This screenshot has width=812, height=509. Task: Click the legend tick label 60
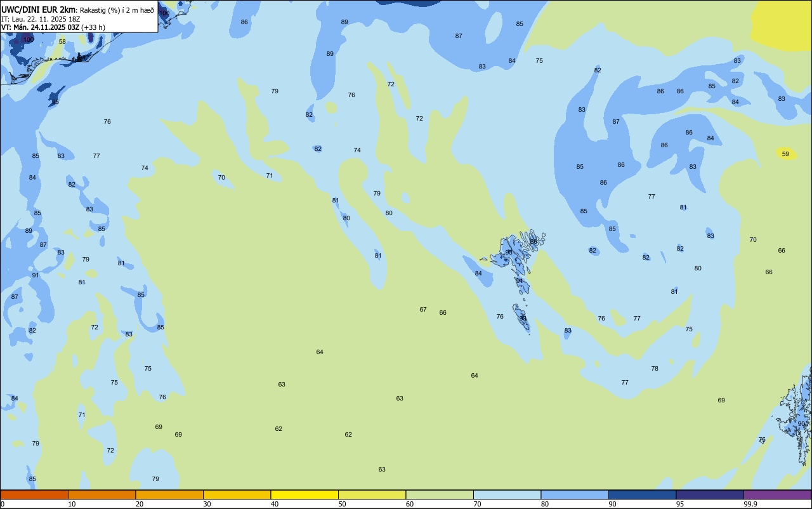(x=409, y=504)
